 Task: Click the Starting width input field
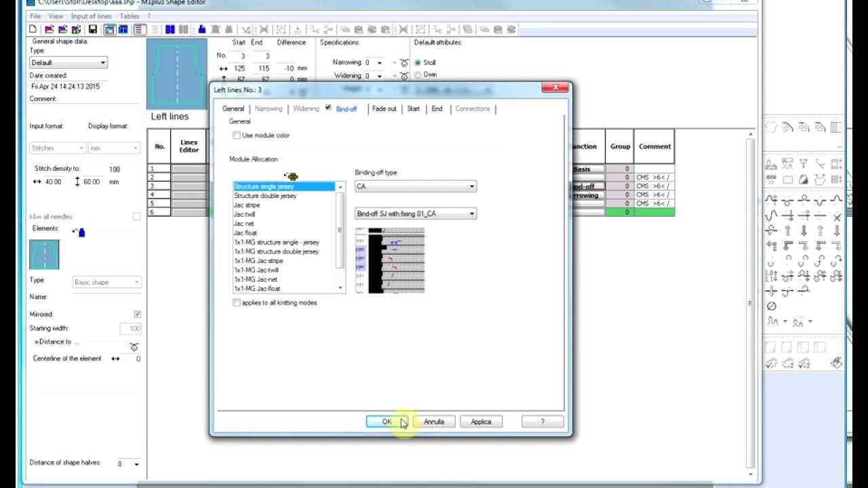(x=130, y=329)
